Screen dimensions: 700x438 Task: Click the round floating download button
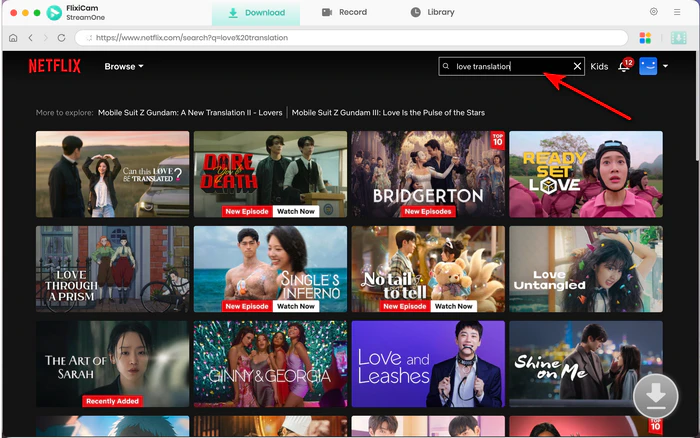click(x=655, y=396)
